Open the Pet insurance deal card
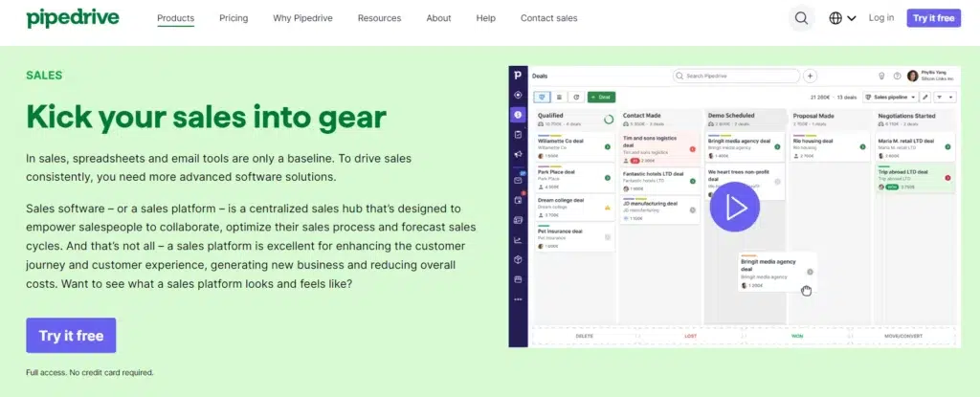Image resolution: width=980 pixels, height=397 pixels. point(574,237)
